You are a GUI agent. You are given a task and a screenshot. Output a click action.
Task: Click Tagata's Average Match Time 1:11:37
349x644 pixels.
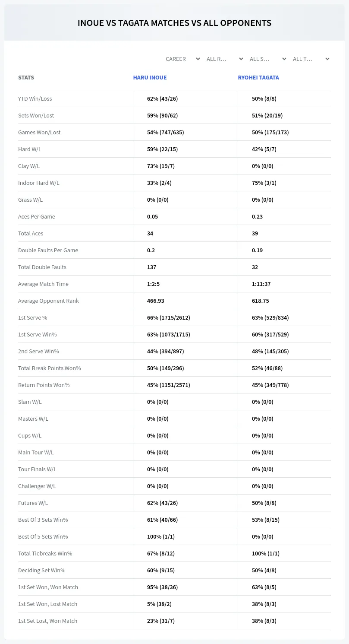pyautogui.click(x=261, y=284)
